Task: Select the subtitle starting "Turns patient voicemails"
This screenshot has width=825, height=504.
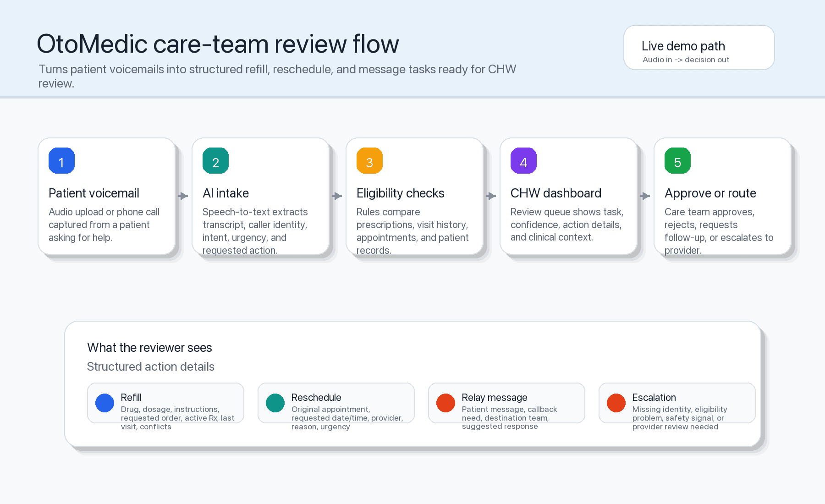Action: pos(277,76)
